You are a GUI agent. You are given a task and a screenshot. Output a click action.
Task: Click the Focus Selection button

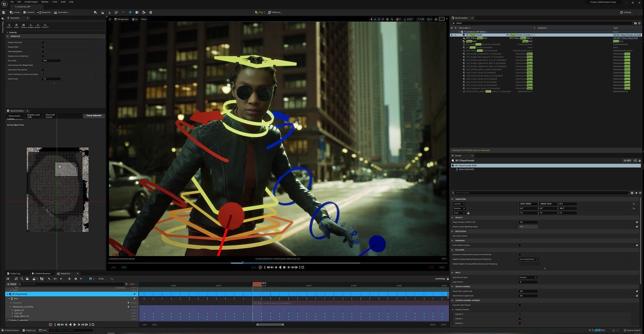click(x=94, y=115)
